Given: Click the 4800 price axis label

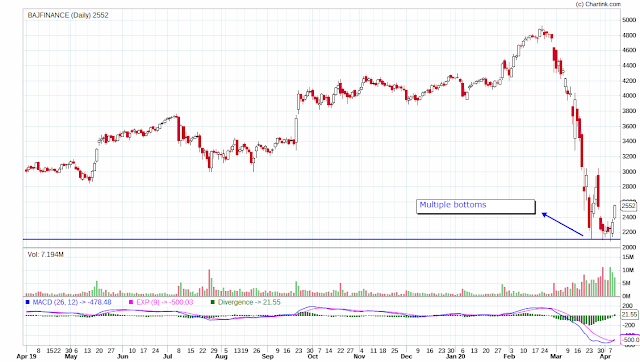Looking at the screenshot, I should coord(629,36).
